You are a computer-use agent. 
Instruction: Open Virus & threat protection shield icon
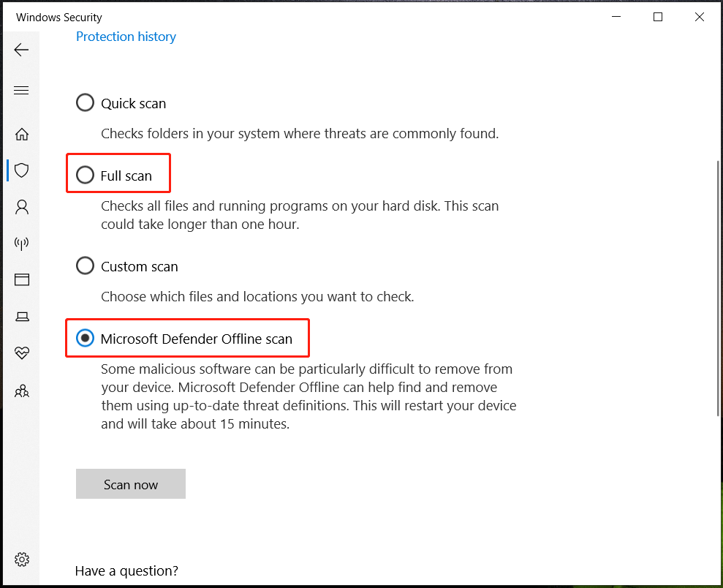[21, 170]
